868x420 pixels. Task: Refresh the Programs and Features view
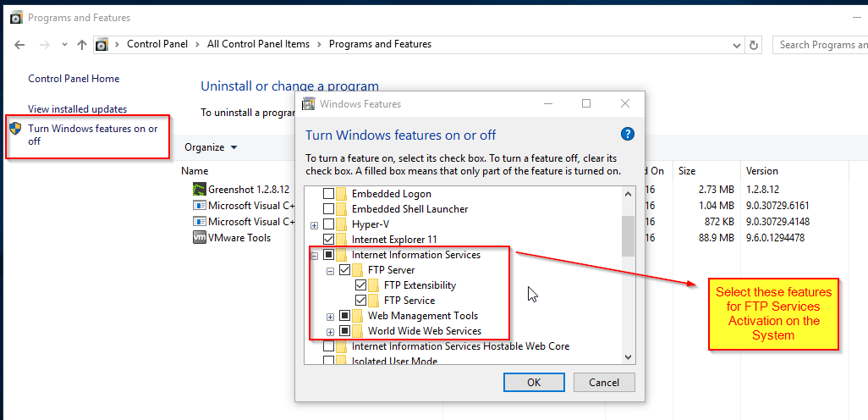pyautogui.click(x=753, y=45)
